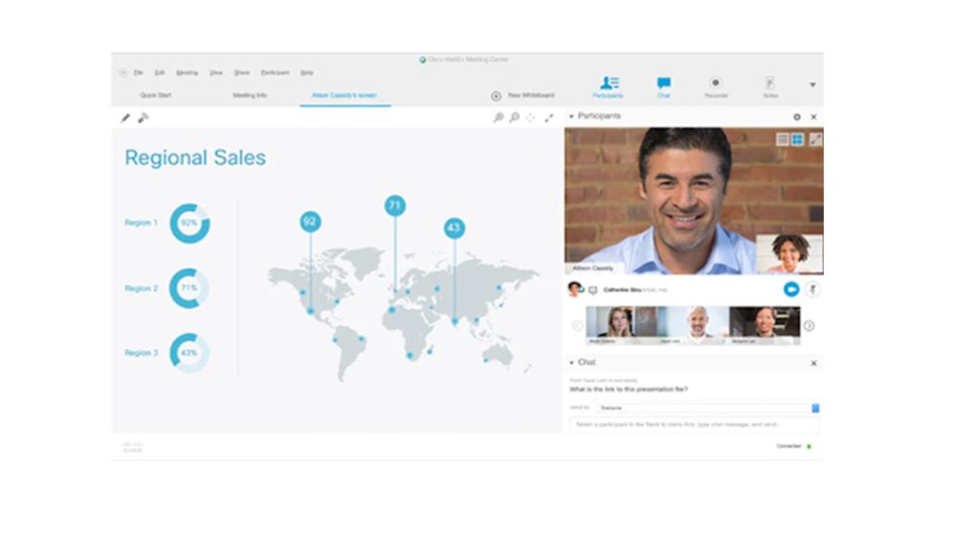Click the 71 map pin marker
The image size is (980, 551).
(394, 206)
